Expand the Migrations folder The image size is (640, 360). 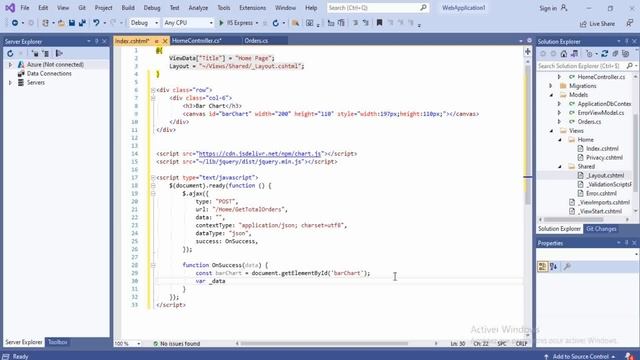coord(551,86)
